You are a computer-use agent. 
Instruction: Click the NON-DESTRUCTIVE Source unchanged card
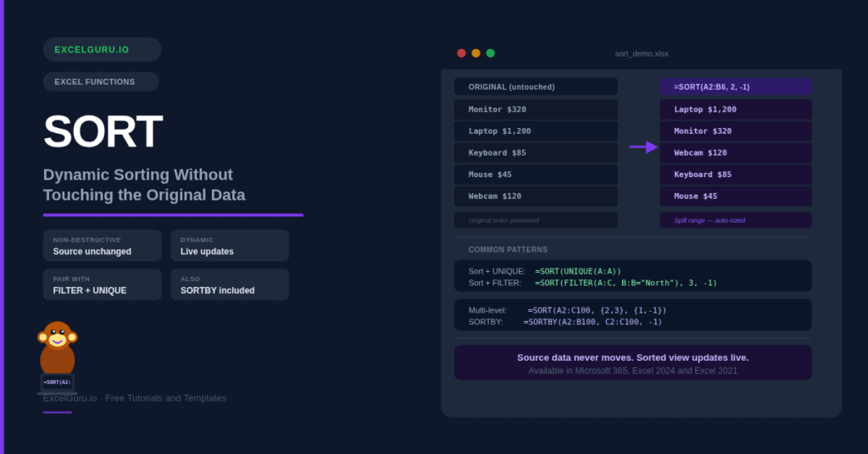[103, 246]
